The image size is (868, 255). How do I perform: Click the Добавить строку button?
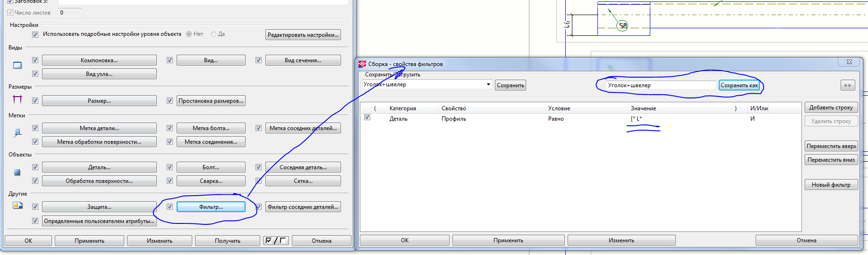click(831, 107)
